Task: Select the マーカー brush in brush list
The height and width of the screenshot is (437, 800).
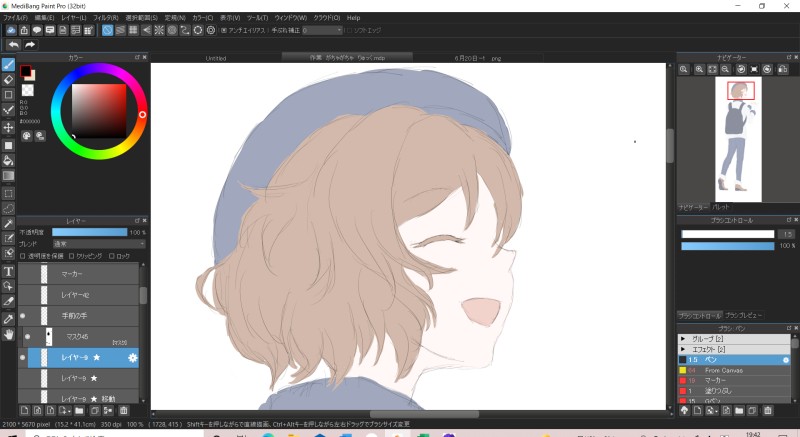Action: tap(734, 380)
